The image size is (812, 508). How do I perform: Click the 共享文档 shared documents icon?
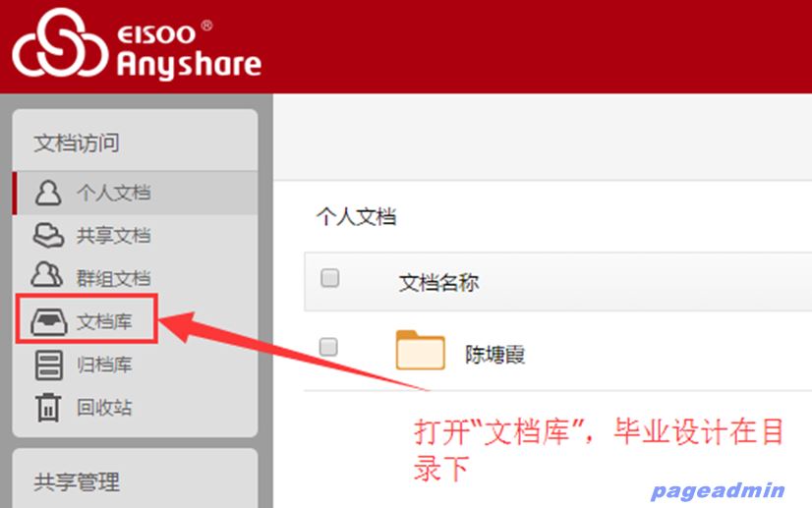tap(47, 236)
